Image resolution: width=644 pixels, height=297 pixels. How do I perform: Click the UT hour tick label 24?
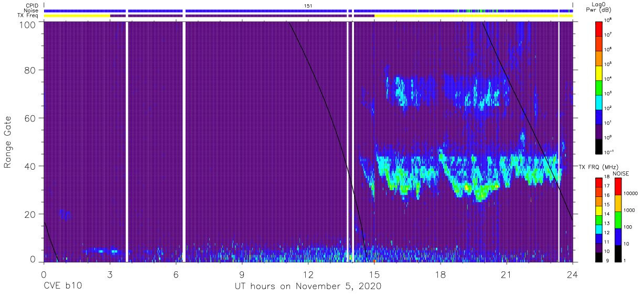coord(573,273)
